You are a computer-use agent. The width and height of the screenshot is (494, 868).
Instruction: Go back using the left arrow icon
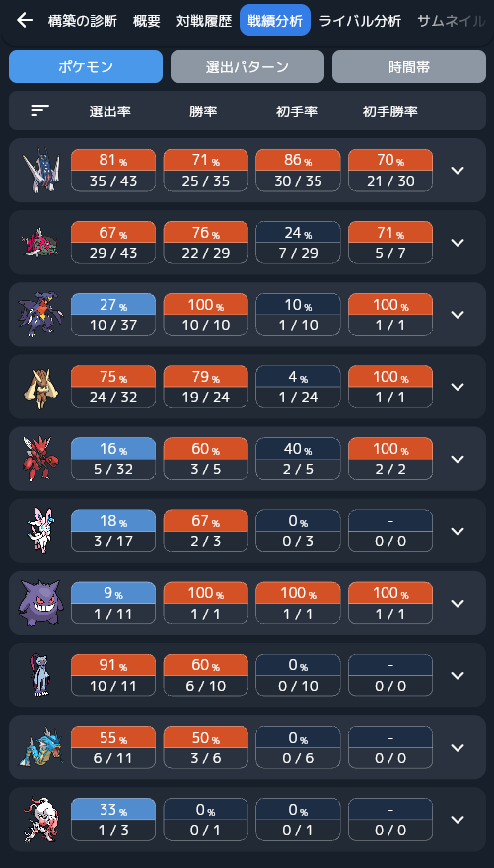tap(25, 21)
